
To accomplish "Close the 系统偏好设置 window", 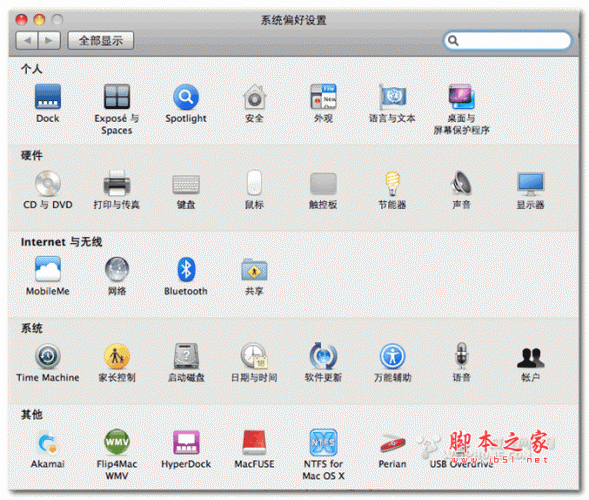I will (21, 19).
